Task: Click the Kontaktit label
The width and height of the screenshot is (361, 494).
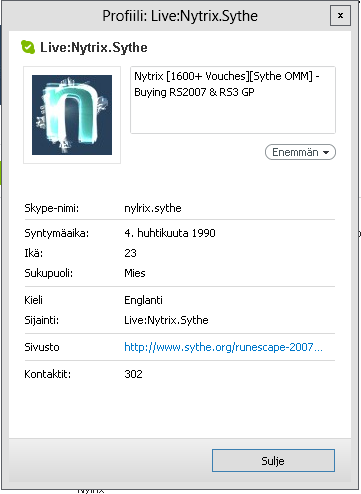Action: pyautogui.click(x=48, y=374)
